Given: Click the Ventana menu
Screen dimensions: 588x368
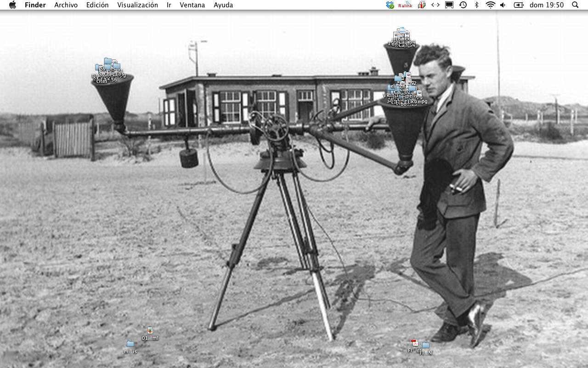Looking at the screenshot, I should pos(192,5).
